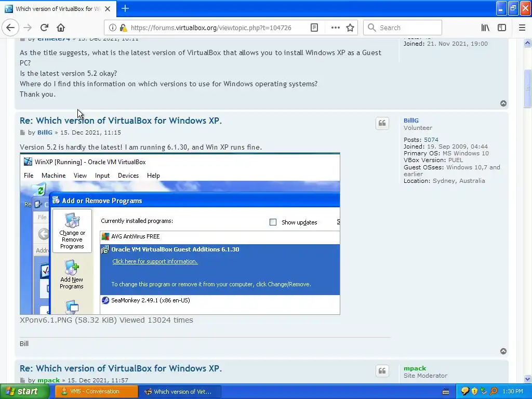Image resolution: width=532 pixels, height=399 pixels.
Task: Open page actions three-dots menu
Action: click(335, 28)
